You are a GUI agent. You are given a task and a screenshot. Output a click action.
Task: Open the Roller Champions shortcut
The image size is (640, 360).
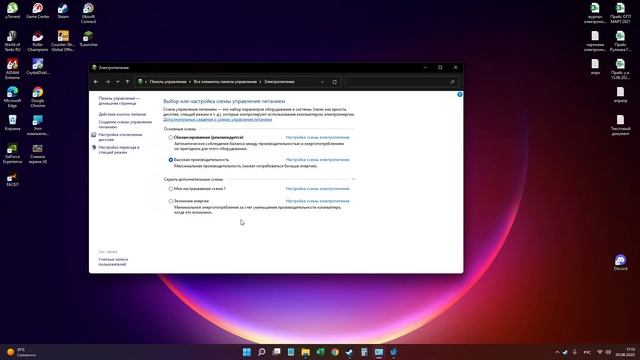click(38, 41)
